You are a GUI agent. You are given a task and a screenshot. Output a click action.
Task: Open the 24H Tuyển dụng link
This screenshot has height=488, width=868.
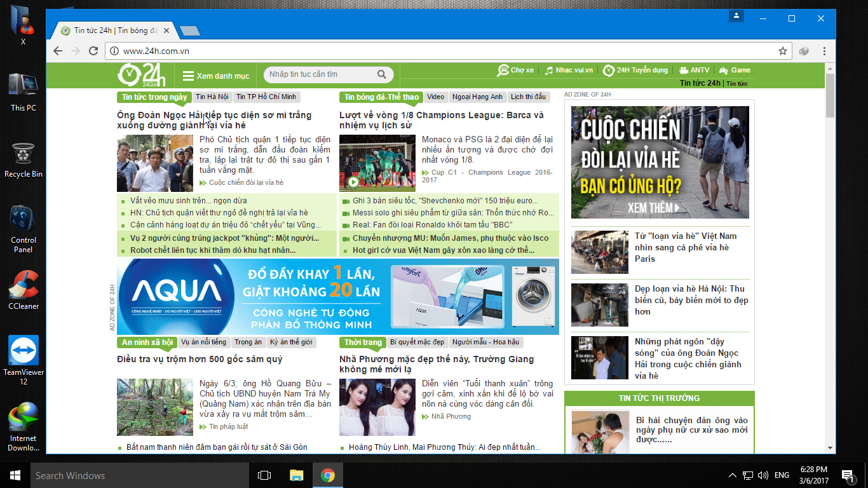pyautogui.click(x=635, y=70)
